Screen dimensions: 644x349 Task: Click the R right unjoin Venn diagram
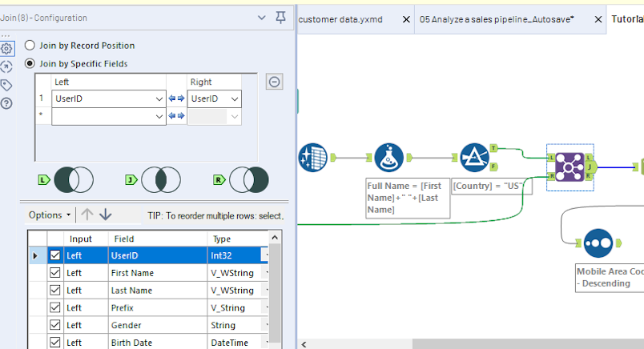pos(249,180)
